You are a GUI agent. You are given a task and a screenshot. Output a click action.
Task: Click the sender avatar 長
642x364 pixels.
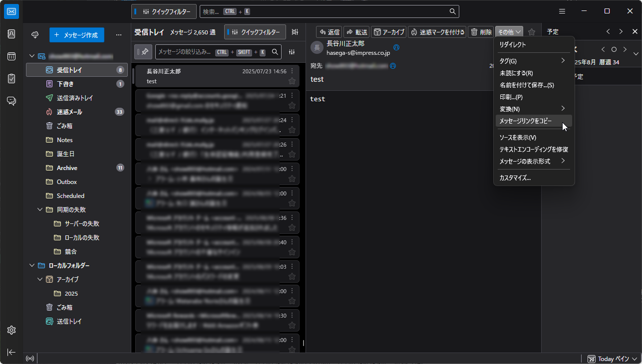click(x=317, y=47)
